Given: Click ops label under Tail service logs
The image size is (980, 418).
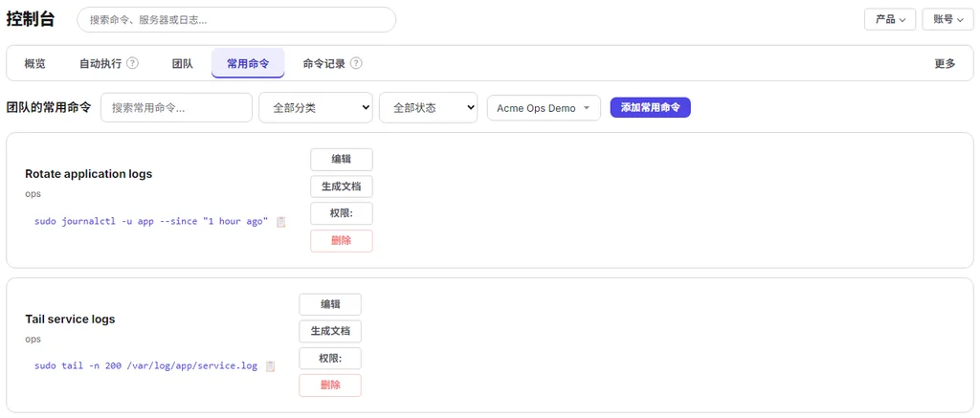Looking at the screenshot, I should (33, 340).
